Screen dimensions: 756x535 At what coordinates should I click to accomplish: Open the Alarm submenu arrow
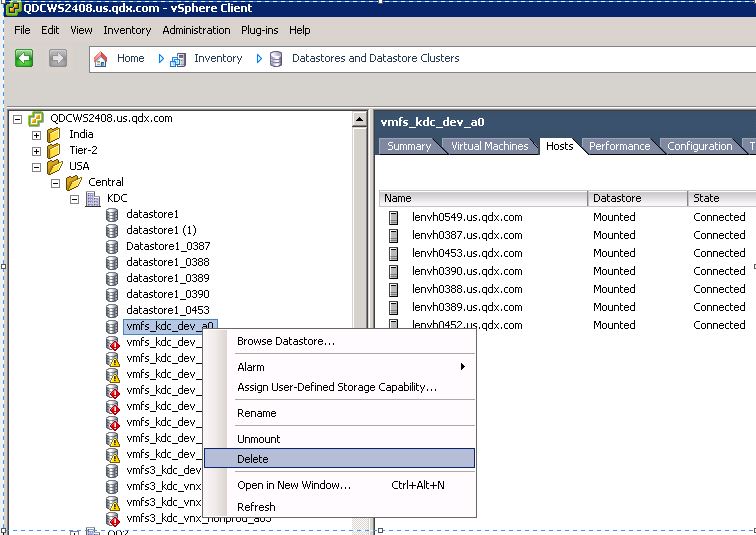(x=462, y=367)
